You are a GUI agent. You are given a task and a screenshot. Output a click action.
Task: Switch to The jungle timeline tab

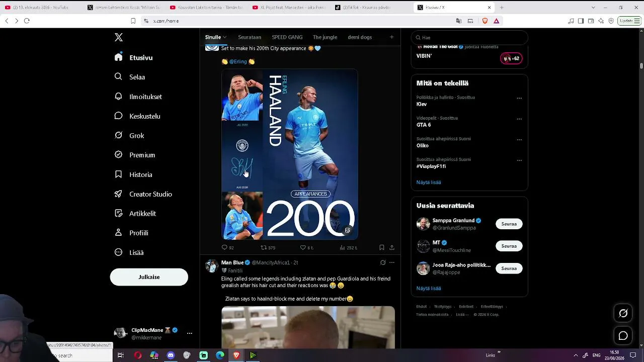point(325,37)
